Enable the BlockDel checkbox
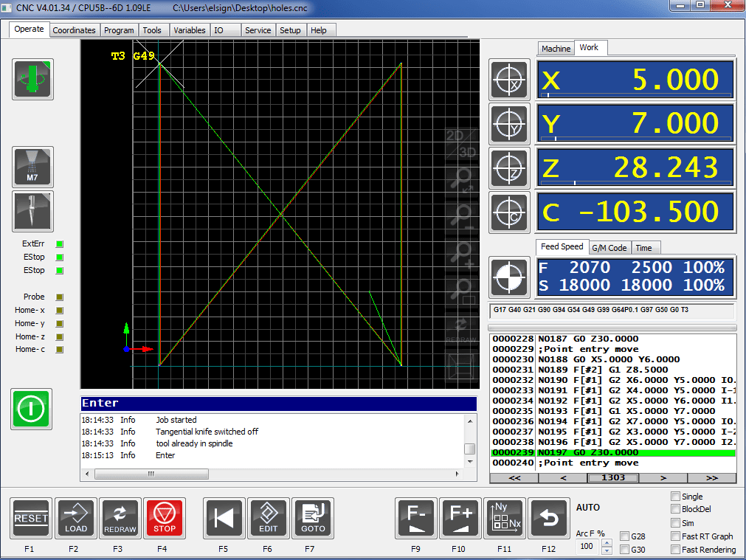Screen dimensions: 746x560 point(675,509)
